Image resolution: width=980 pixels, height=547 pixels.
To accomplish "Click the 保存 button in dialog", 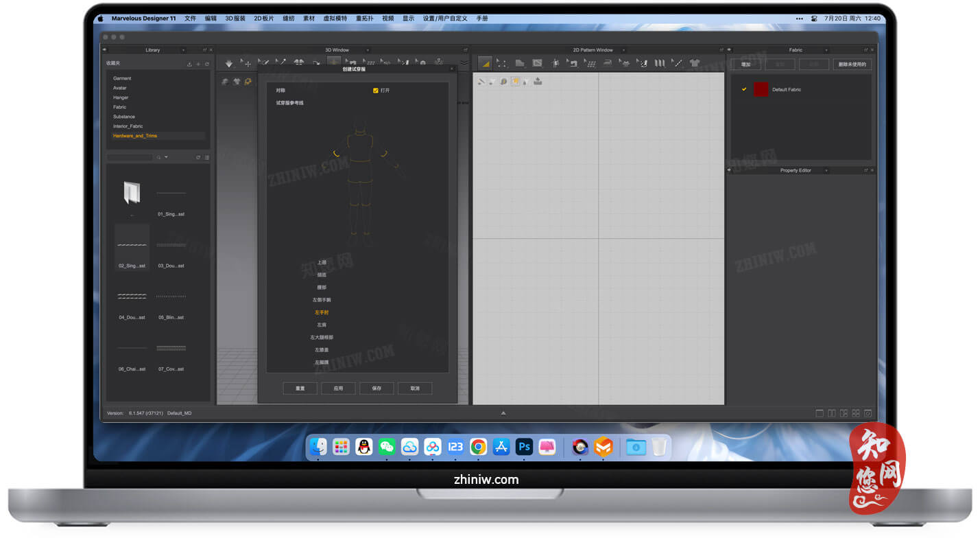I will tap(377, 388).
